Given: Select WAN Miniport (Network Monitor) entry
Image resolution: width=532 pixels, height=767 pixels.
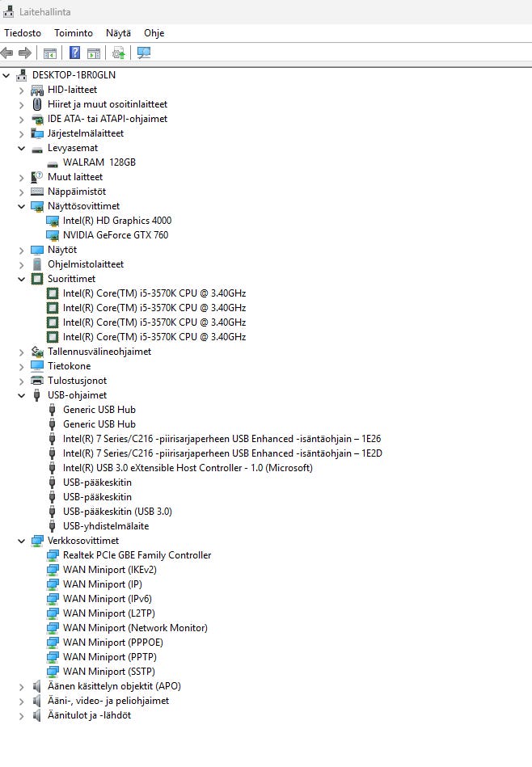Looking at the screenshot, I should click(x=135, y=628).
